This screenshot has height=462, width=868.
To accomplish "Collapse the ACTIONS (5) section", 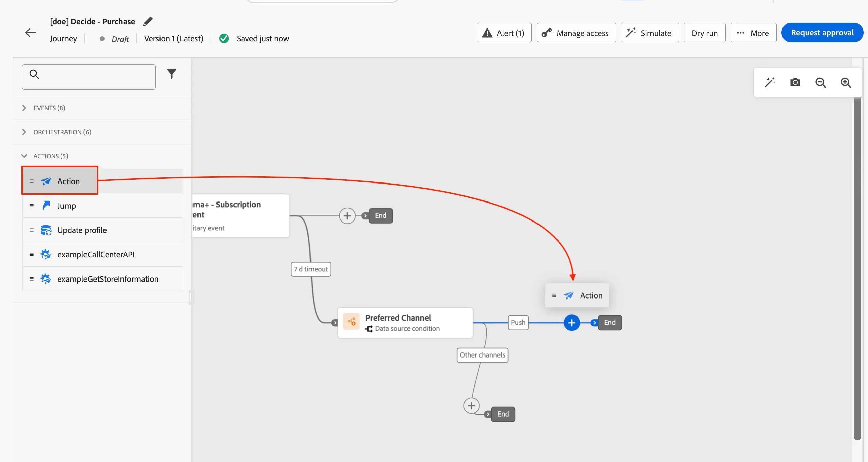I will (102, 156).
